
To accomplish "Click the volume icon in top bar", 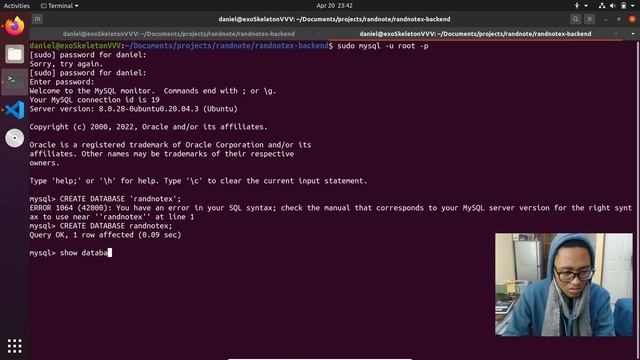I will tap(613, 6).
